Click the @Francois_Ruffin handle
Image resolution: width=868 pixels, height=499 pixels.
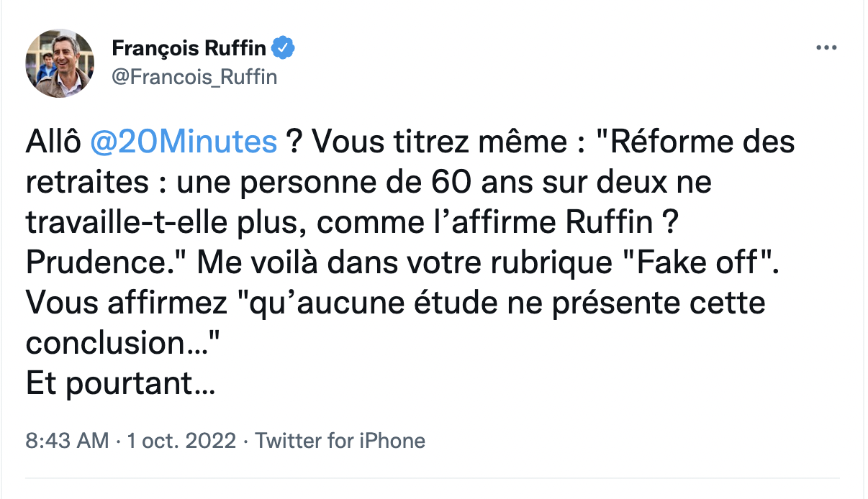click(x=194, y=76)
